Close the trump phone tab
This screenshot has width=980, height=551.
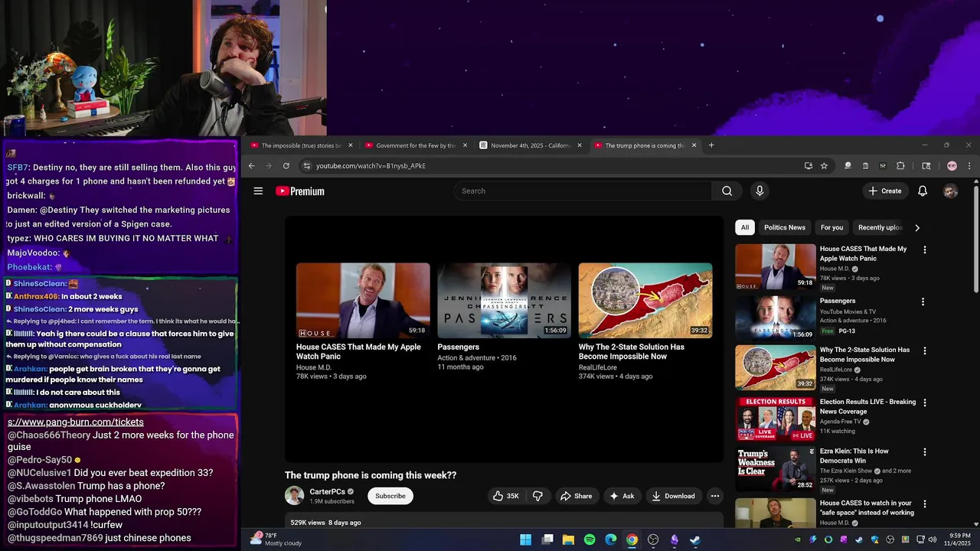tap(694, 145)
